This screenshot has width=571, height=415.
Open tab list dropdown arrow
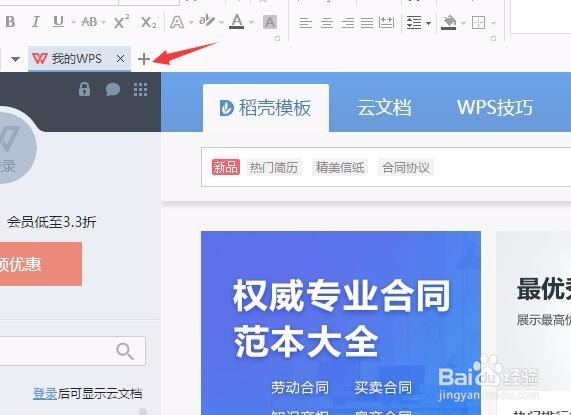15,59
